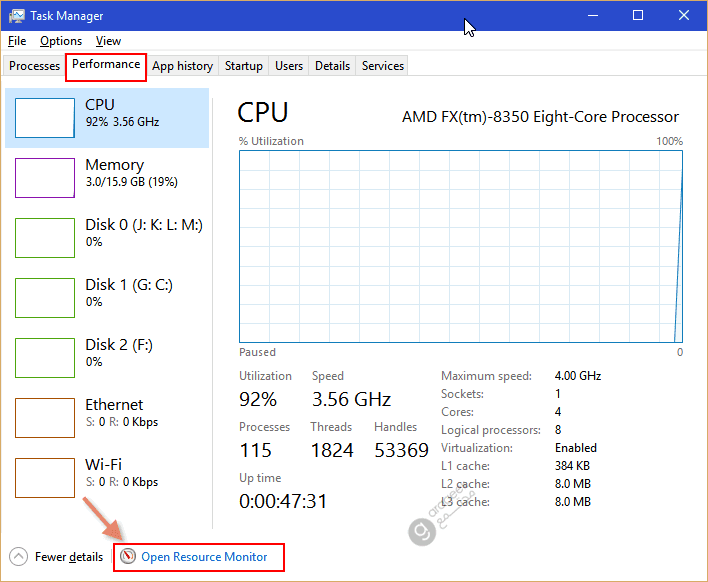Screen dimensions: 708x582
Task: Click the 53369 handles count
Action: 401,450
